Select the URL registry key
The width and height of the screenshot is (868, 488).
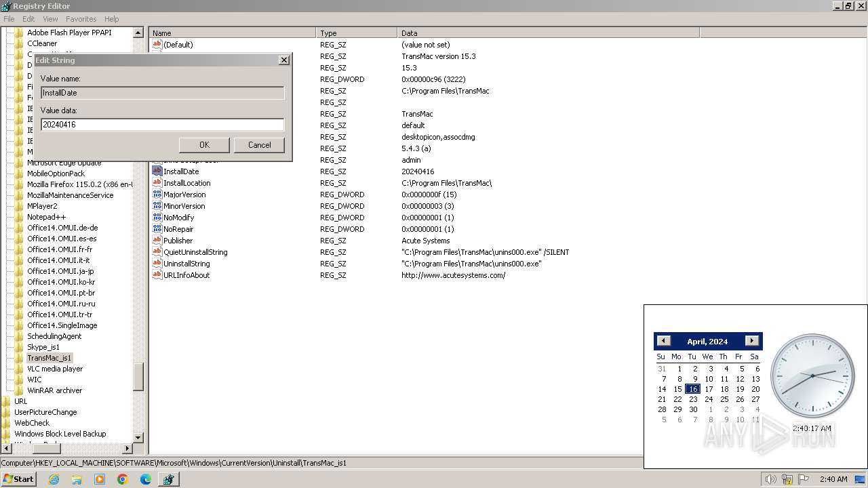21,401
